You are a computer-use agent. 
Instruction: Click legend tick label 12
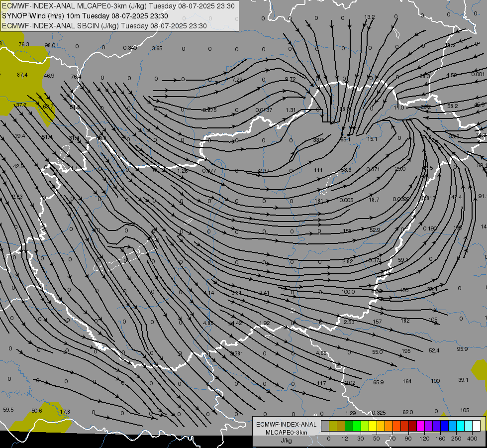[x=345, y=439]
